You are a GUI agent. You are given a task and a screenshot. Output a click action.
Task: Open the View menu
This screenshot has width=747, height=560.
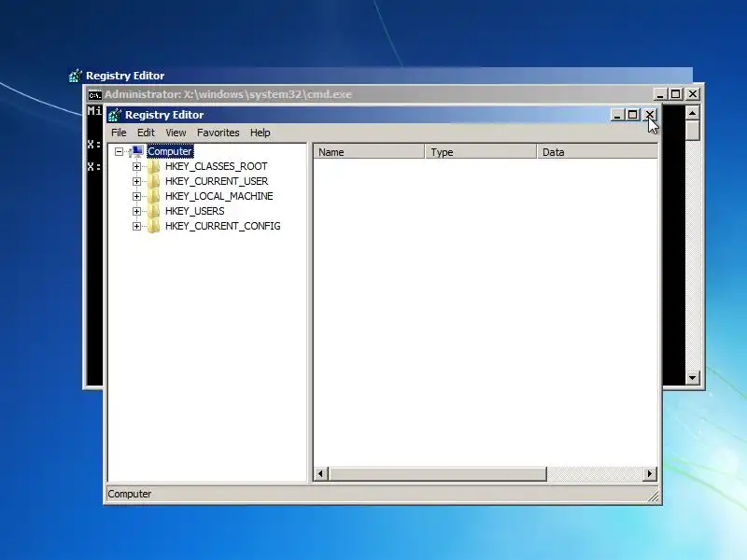coord(176,133)
